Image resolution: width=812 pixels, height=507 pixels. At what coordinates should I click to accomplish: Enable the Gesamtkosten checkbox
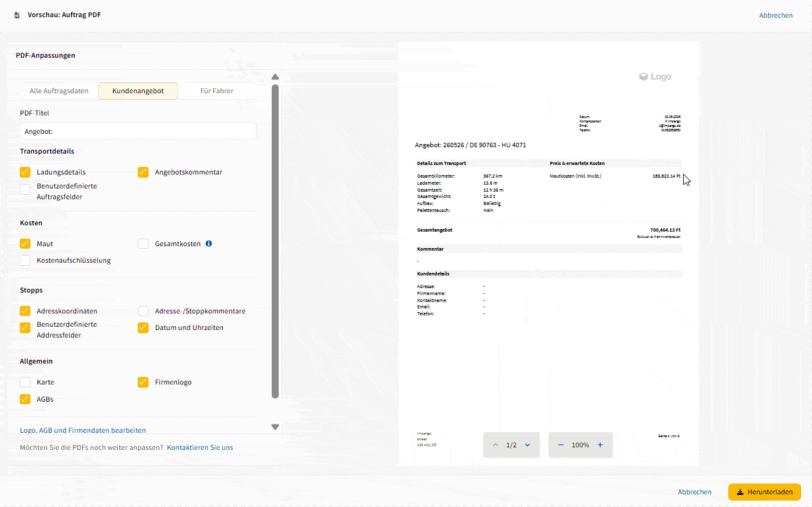[x=143, y=244]
